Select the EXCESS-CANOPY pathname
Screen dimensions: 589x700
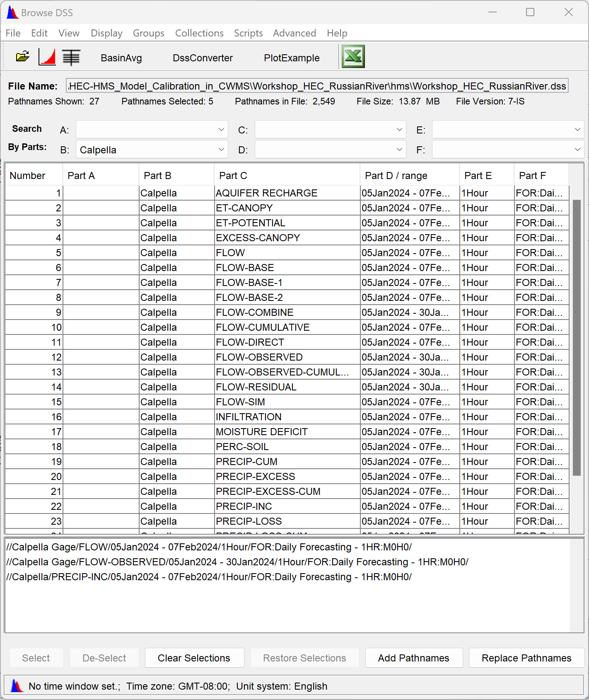tap(287, 238)
